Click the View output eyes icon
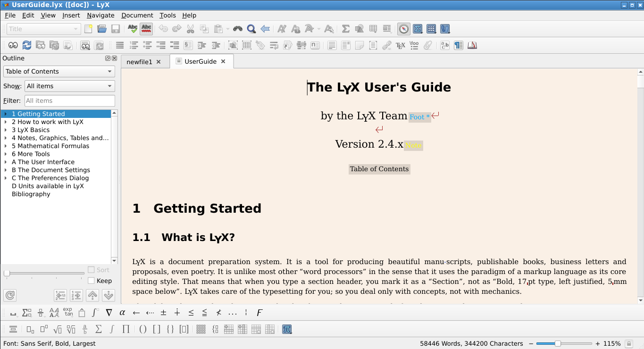Image resolution: width=644 pixels, height=349 pixels. (x=13, y=45)
